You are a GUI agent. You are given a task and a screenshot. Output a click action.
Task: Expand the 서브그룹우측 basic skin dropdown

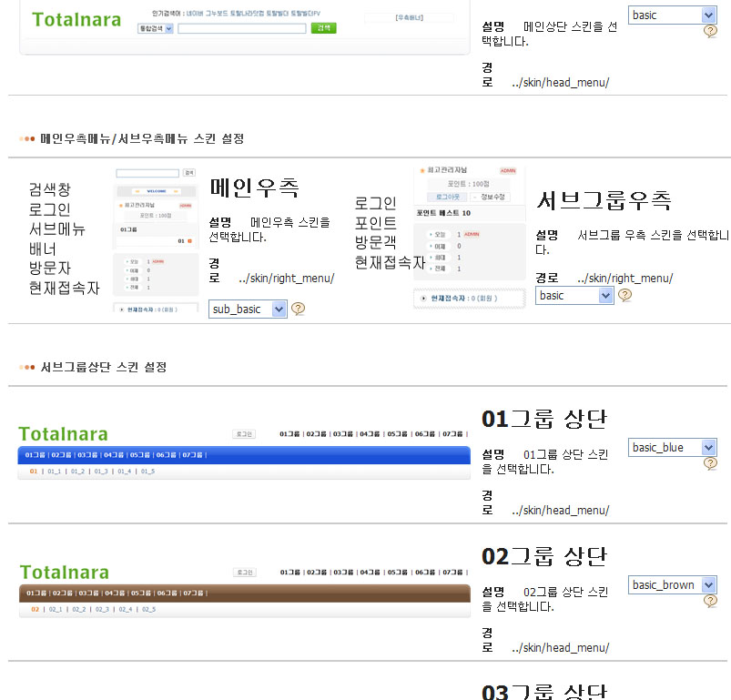coord(574,296)
